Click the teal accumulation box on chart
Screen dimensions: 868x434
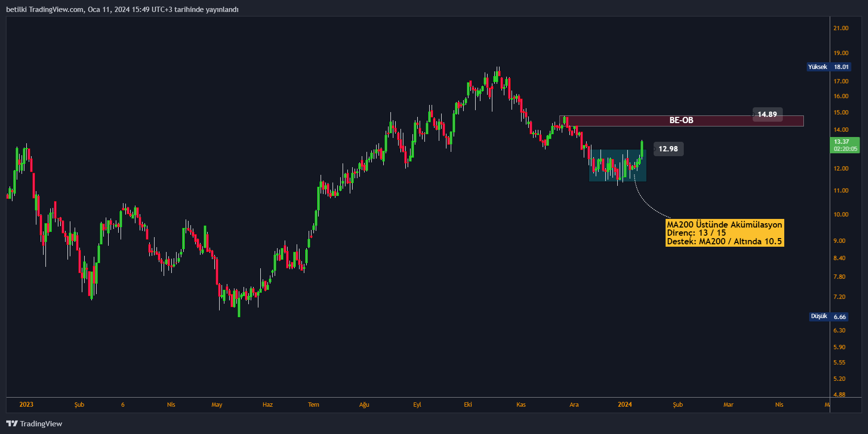617,166
